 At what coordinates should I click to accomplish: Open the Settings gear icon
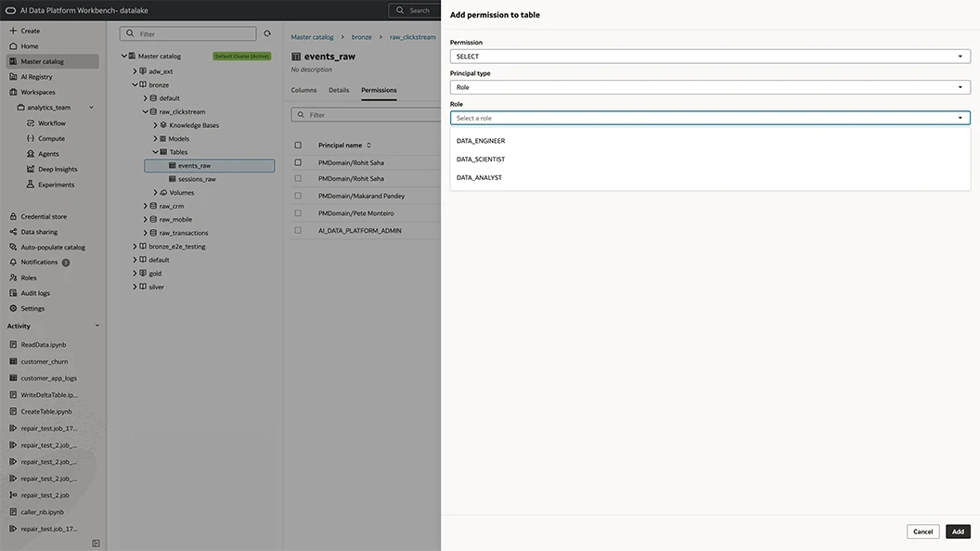(13, 309)
